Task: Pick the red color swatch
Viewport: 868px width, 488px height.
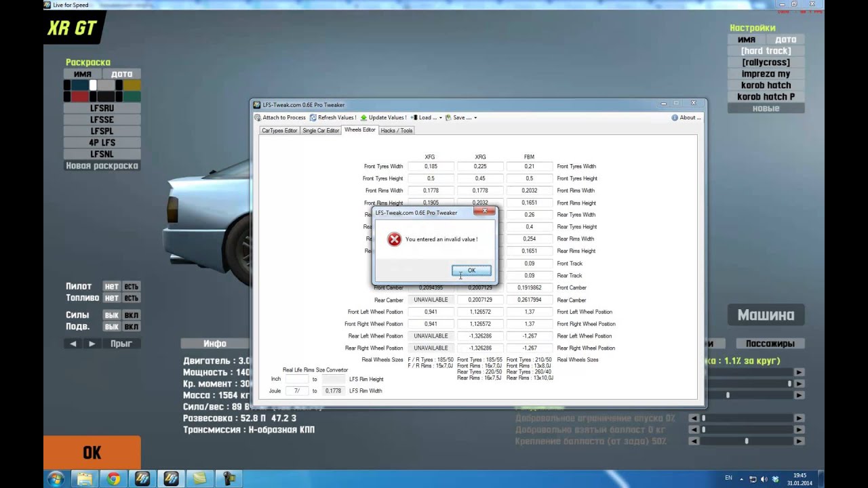Action: 80,96
